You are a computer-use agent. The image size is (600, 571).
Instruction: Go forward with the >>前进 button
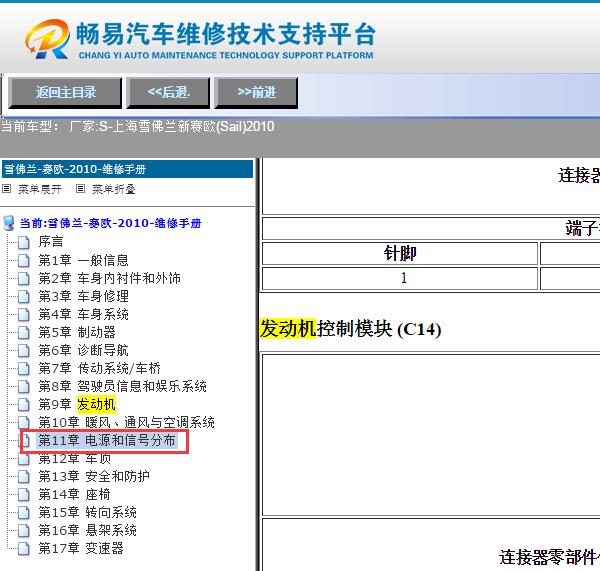pos(256,93)
